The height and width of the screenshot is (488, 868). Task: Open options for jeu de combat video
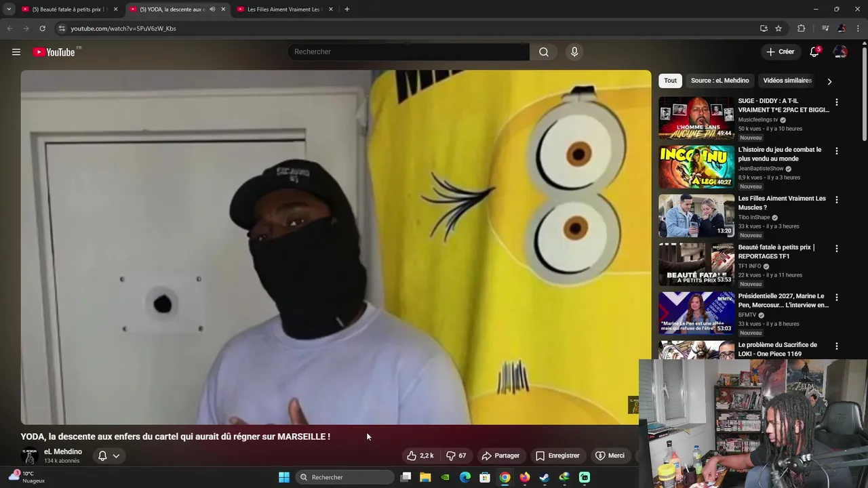(x=836, y=151)
